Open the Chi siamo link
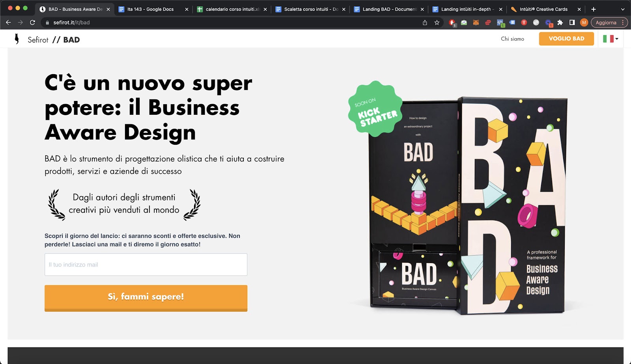The image size is (631, 364). 512,39
